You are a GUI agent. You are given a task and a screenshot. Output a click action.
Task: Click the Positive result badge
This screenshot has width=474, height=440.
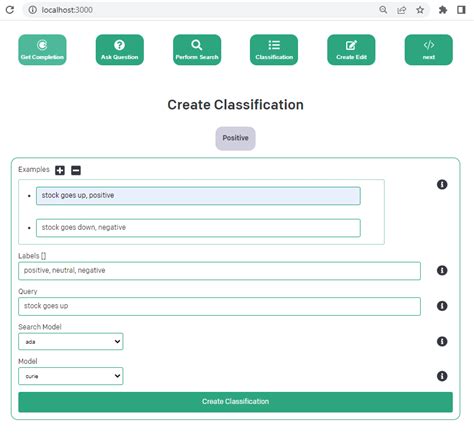click(x=235, y=138)
